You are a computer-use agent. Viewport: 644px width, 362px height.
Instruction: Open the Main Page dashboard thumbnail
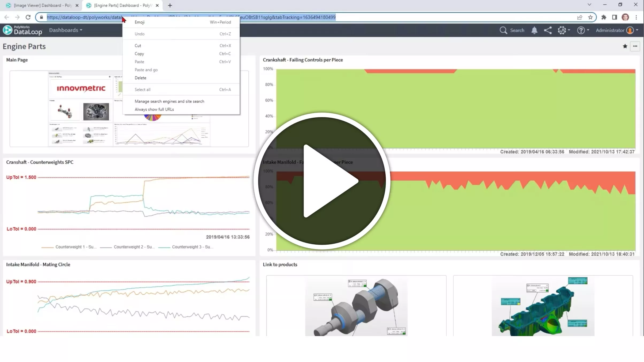129,109
